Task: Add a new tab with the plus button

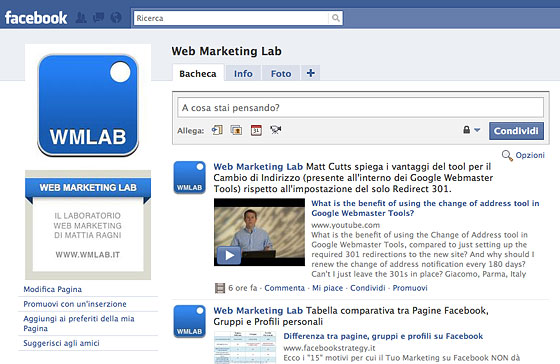Action: 311,73
